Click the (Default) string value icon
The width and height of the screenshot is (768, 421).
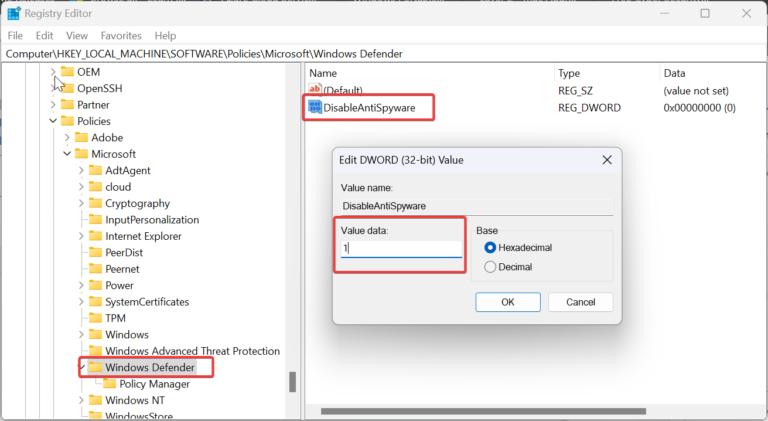tap(315, 89)
